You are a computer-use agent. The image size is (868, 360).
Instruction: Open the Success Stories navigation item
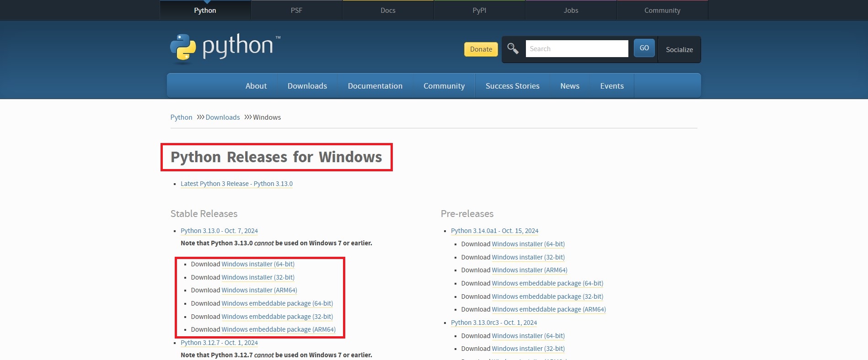513,86
